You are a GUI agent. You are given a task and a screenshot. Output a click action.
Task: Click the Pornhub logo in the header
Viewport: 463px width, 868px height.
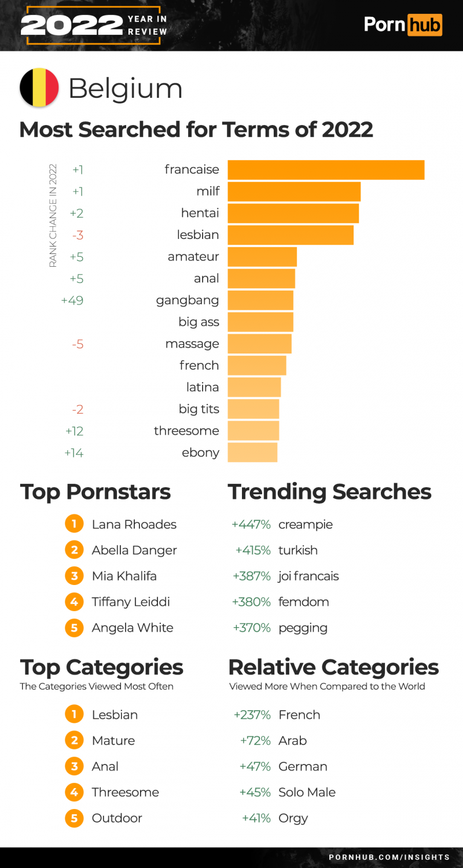point(403,24)
